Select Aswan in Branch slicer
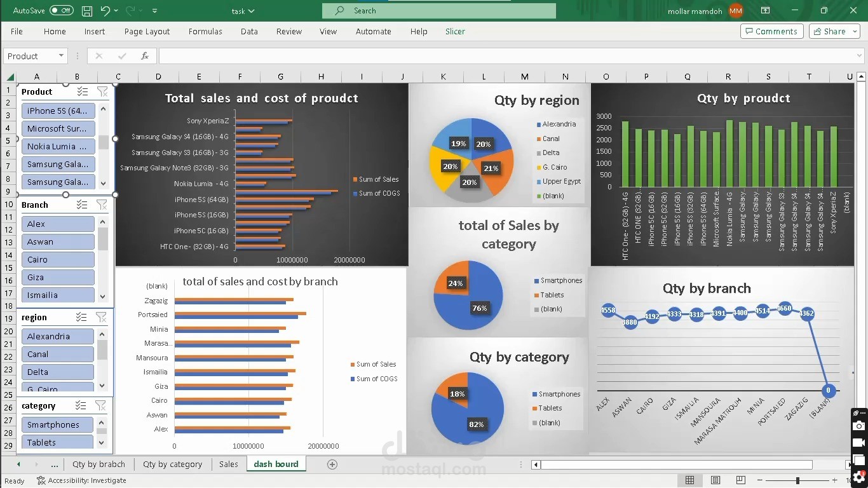 click(58, 241)
